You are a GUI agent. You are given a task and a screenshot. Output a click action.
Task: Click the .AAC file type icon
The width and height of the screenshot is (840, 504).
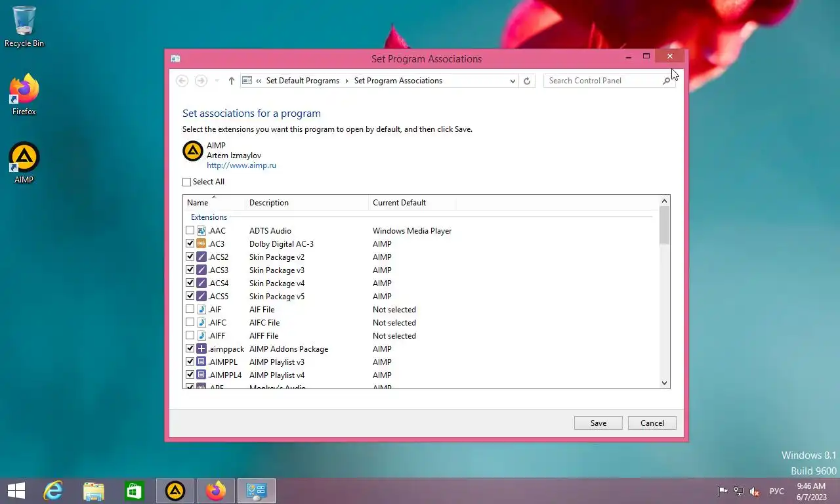point(202,230)
